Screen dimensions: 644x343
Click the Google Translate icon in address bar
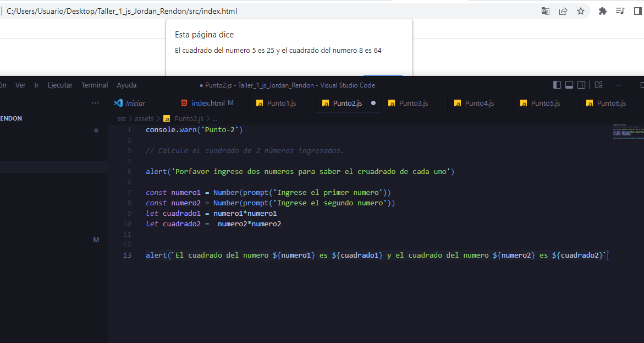click(546, 11)
